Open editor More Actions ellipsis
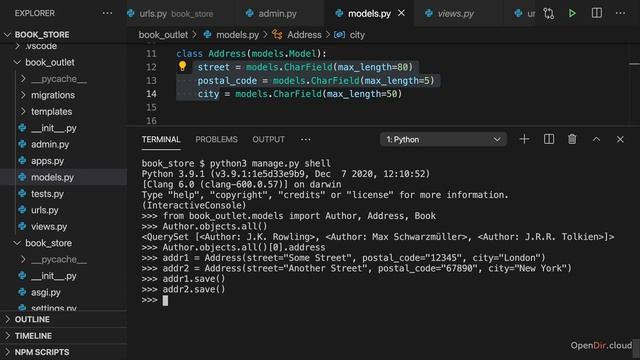Image resolution: width=640 pixels, height=360 pixels. [x=620, y=13]
